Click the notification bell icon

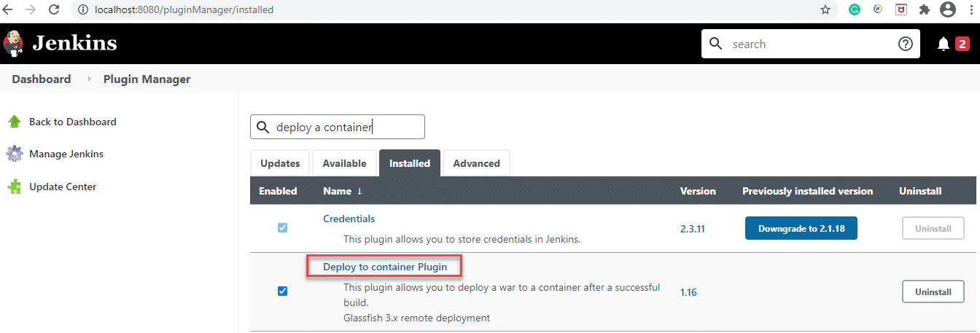(943, 44)
